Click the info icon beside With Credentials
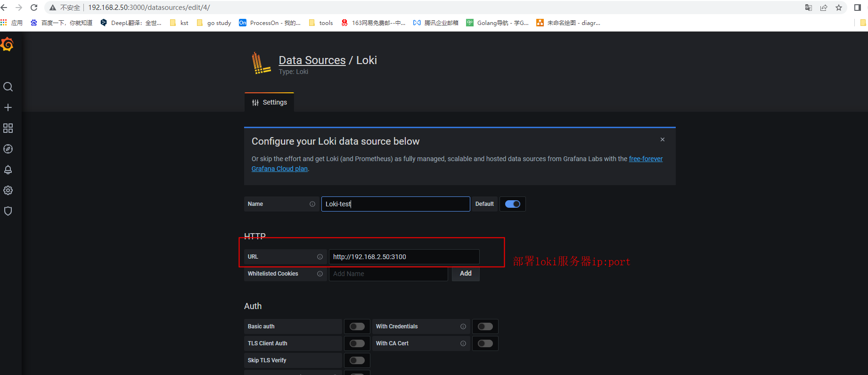Screen dimensions: 868x375 point(463,326)
